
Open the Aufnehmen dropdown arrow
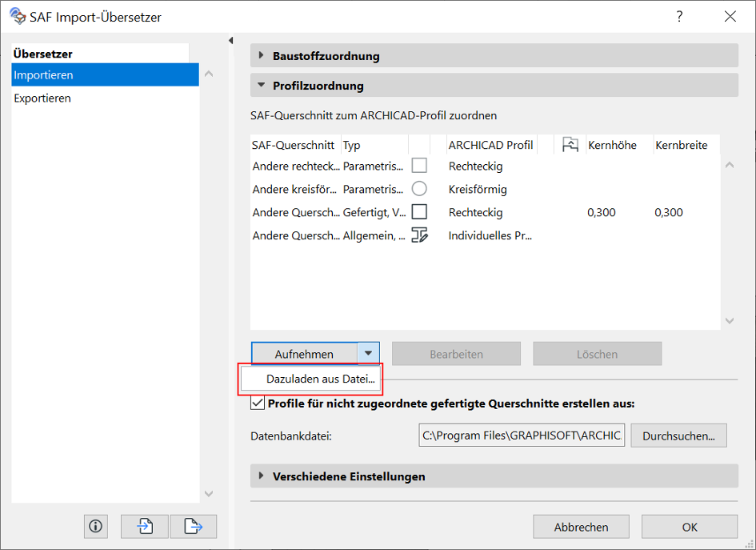[x=368, y=354]
